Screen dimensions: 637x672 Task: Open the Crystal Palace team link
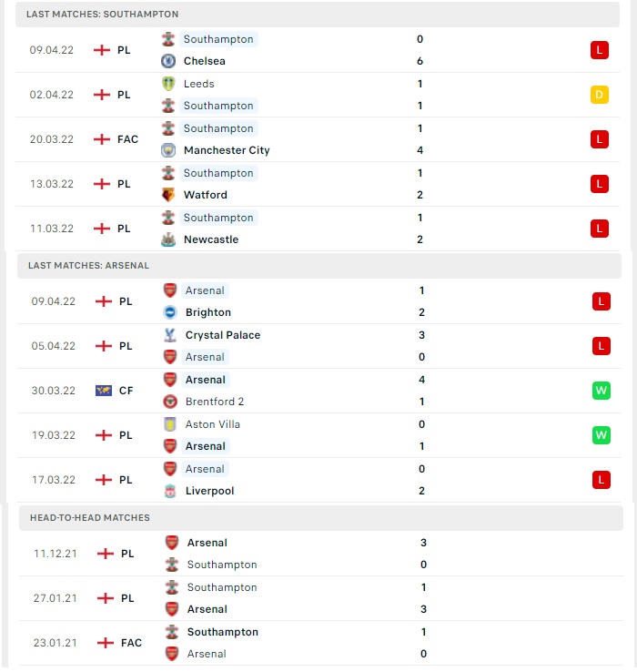click(x=223, y=335)
